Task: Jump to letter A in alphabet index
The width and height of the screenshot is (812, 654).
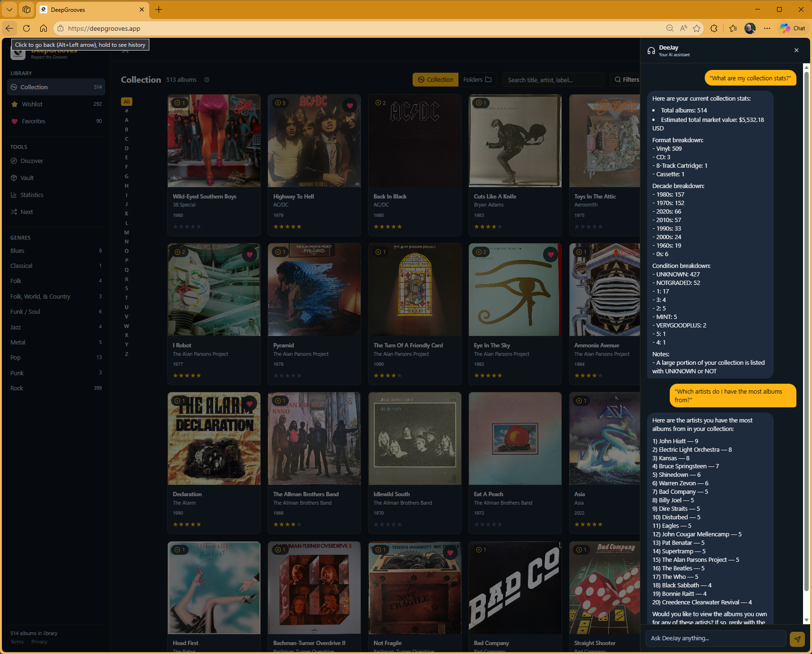Action: click(127, 120)
